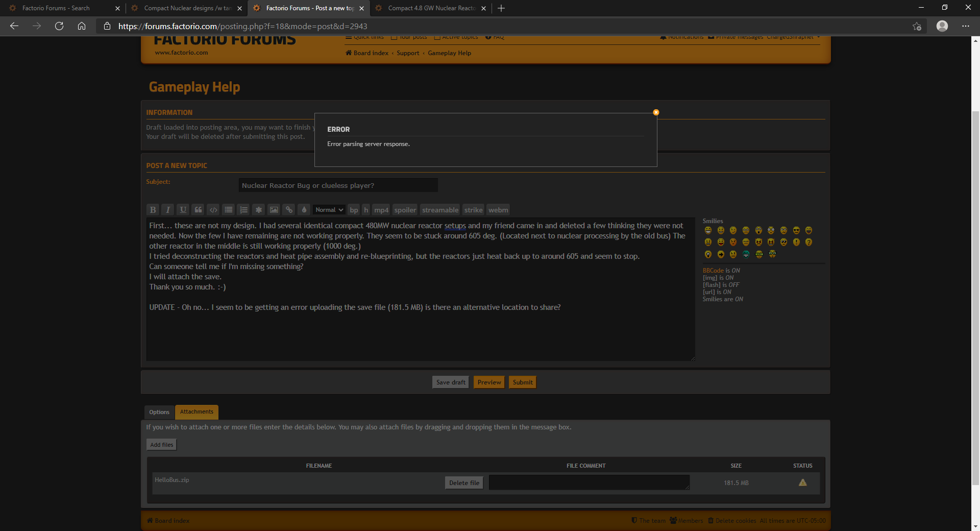Apply italic text formatting
980x531 pixels.
coord(167,210)
